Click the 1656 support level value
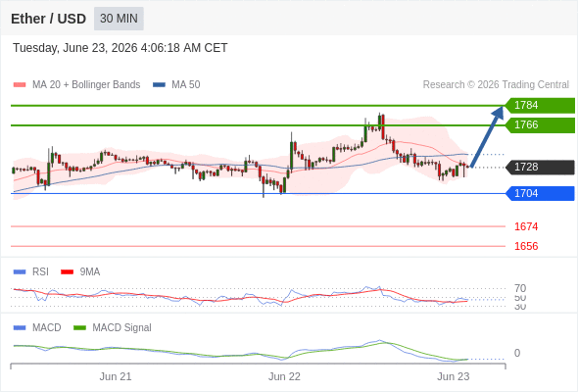This screenshot has width=578, height=392. [526, 246]
